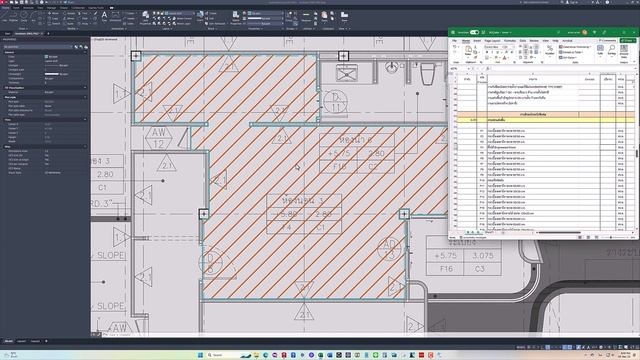Toggle the Excel AutoSave switch

[x=474, y=32]
